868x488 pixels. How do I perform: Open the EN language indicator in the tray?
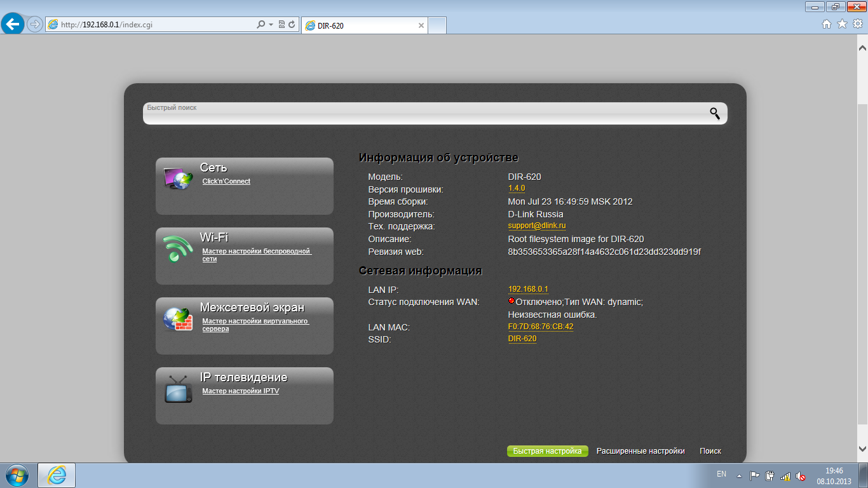coord(721,474)
